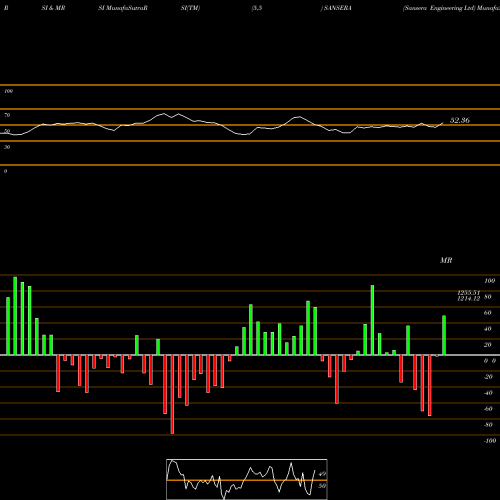Click the RSI axis label 30
500x500 pixels.
(x=7, y=147)
